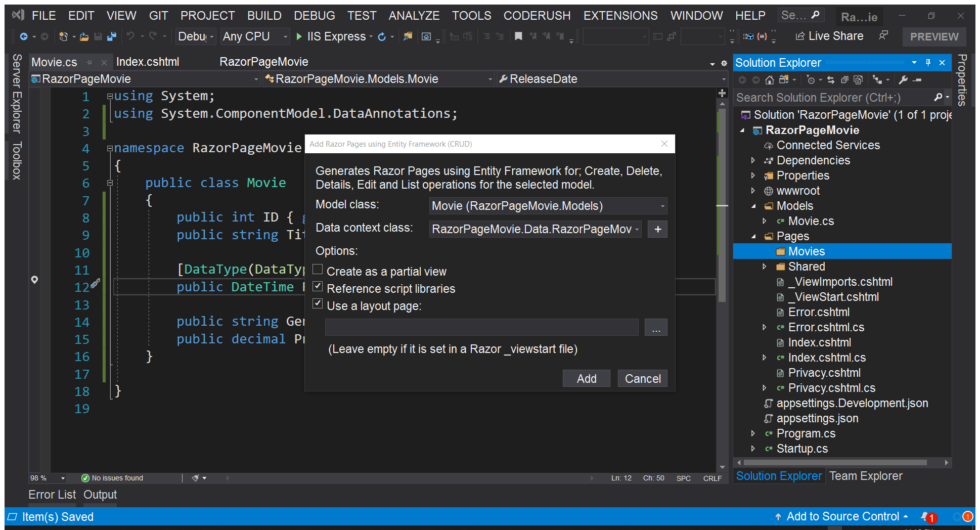Viewport: 980px width, 530px height.
Task: Uncheck Reference script libraries
Action: (318, 287)
